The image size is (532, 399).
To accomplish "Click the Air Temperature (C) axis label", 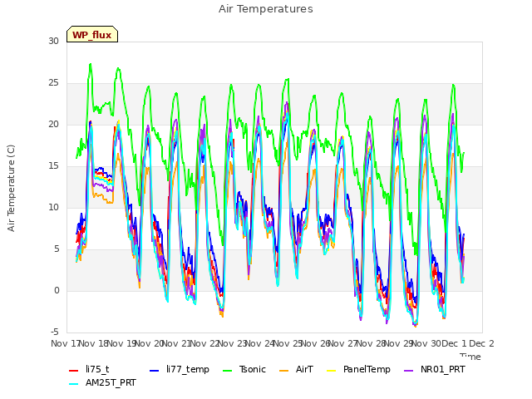I will (11, 189).
